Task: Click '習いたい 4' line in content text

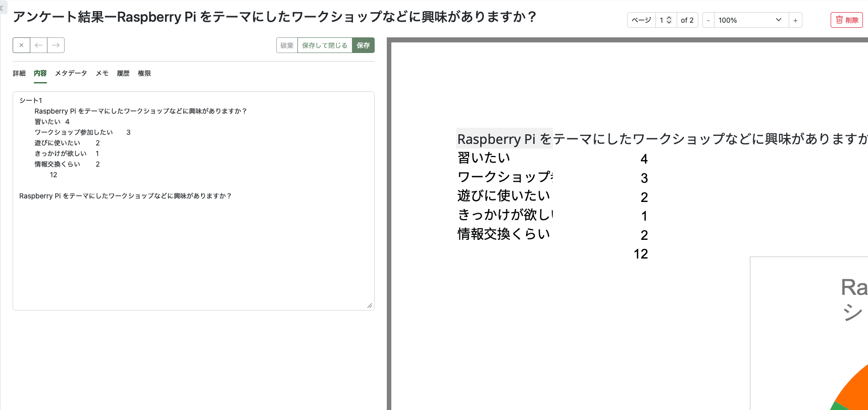Action: tap(52, 122)
